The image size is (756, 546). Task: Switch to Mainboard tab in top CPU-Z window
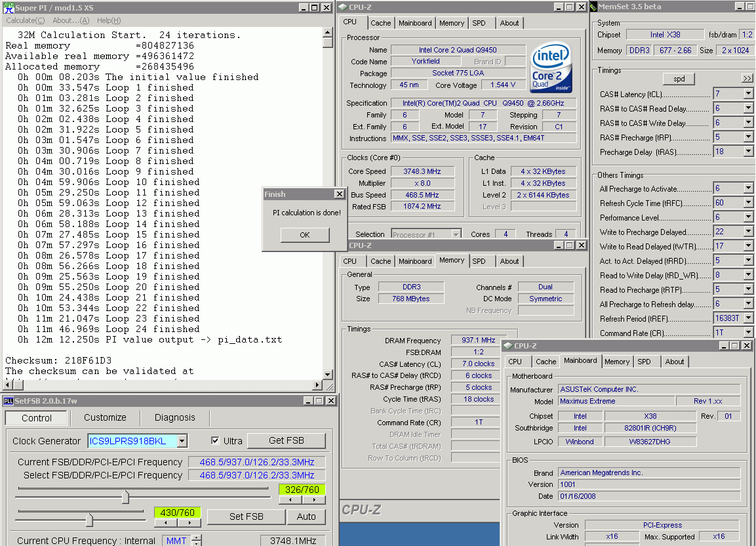pyautogui.click(x=415, y=23)
